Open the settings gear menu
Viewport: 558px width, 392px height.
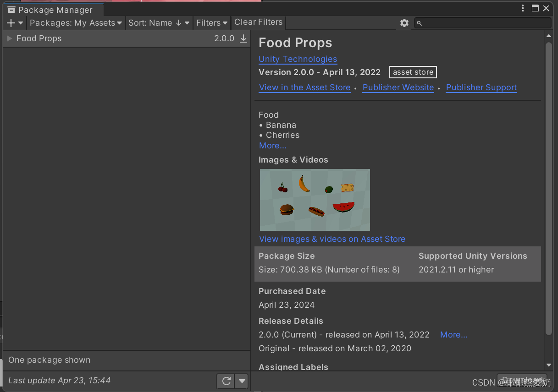404,23
